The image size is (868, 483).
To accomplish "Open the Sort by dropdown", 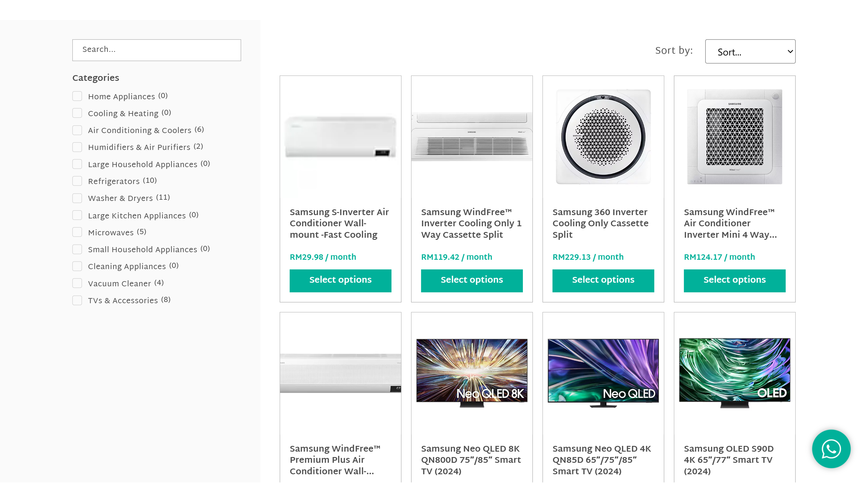I will 750,52.
